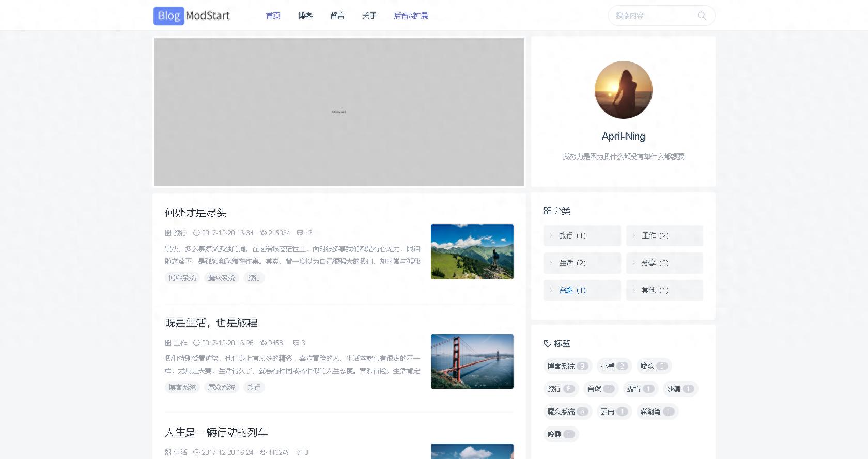
Task: Click 旅行 tag chip under 何处才是尽头
Action: tap(254, 278)
